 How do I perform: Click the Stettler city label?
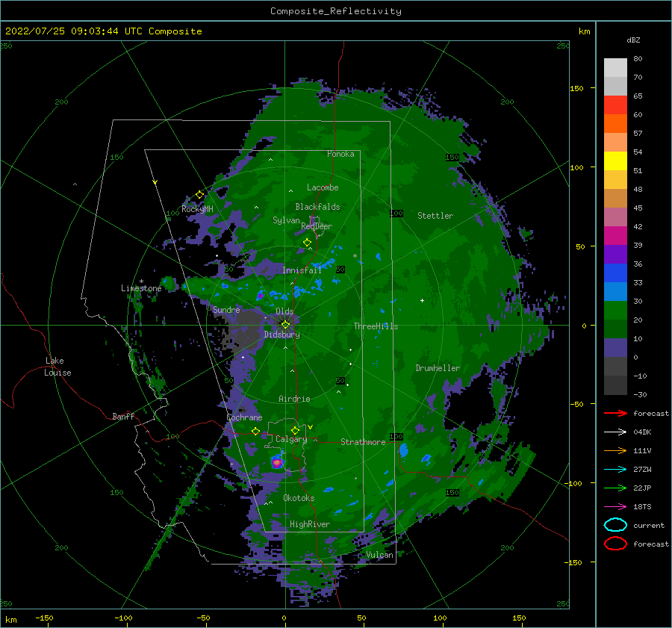(x=435, y=216)
